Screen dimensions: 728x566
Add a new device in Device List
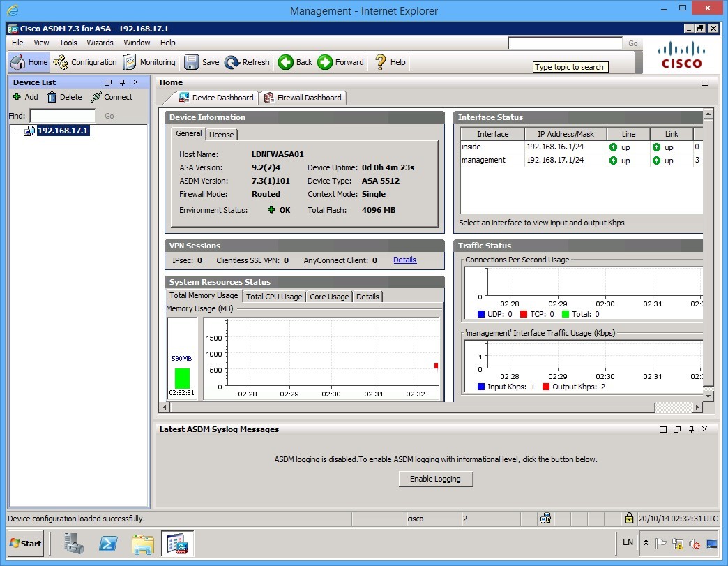25,97
